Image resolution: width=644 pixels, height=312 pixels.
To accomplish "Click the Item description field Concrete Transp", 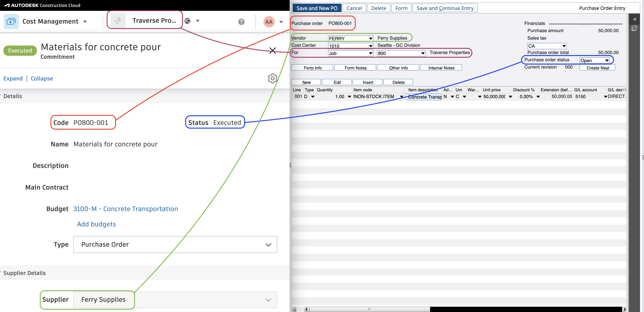I will (425, 97).
